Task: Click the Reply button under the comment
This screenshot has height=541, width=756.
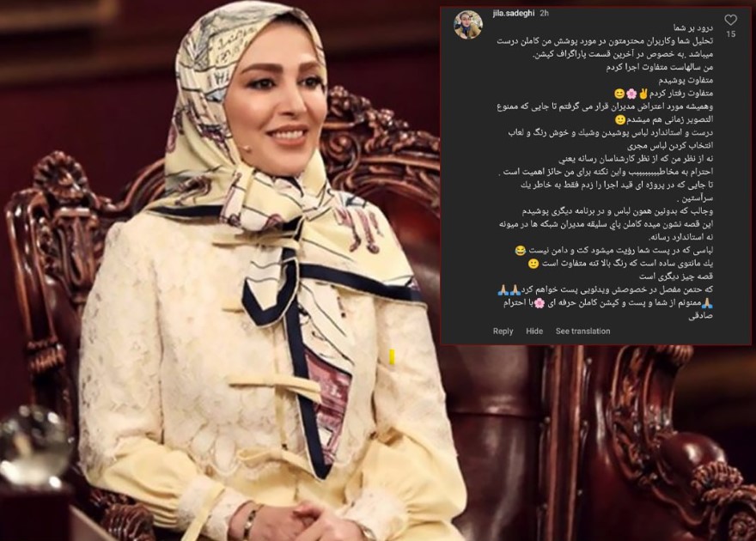Action: [x=503, y=331]
